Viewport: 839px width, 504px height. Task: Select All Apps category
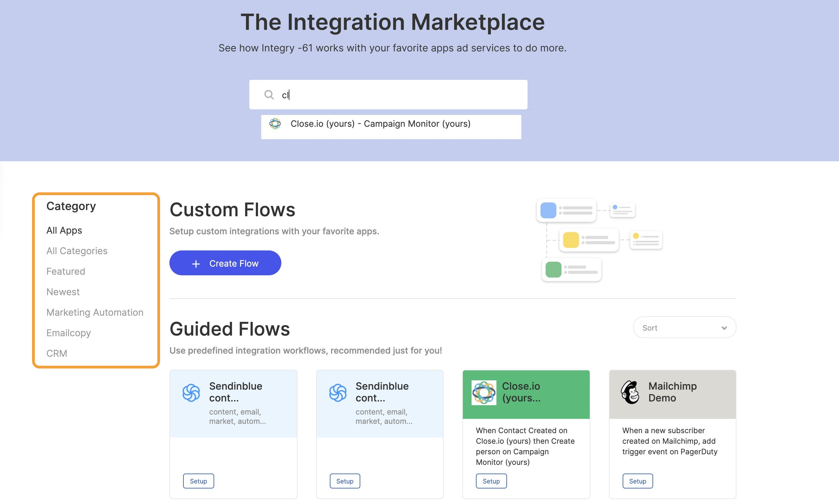pos(64,230)
